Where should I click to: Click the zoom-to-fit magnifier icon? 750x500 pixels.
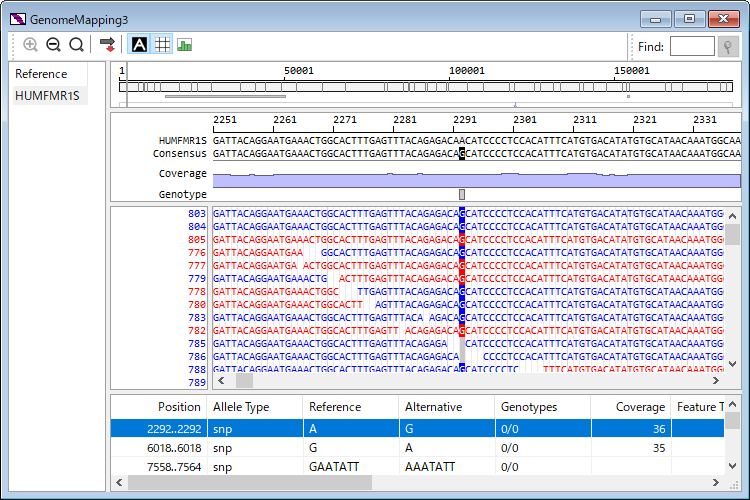[x=76, y=45]
